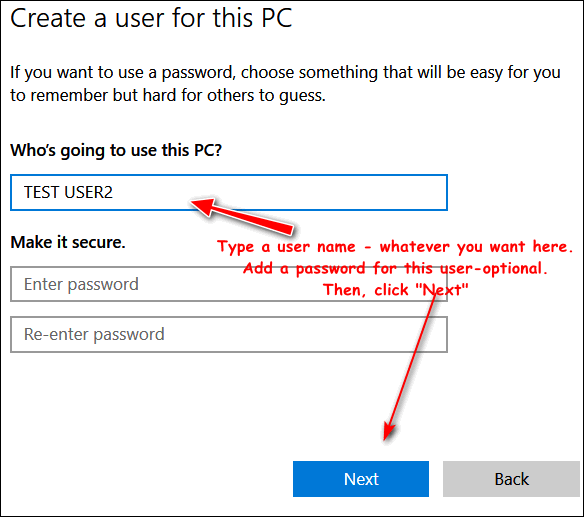584x517 pixels.
Task: Click the red "Type a user name" annotation
Action: click(395, 247)
